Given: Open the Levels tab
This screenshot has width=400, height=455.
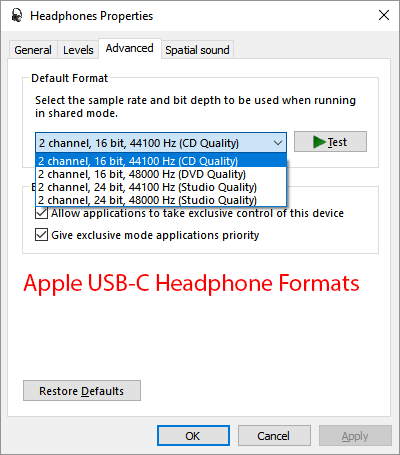Looking at the screenshot, I should (x=78, y=50).
